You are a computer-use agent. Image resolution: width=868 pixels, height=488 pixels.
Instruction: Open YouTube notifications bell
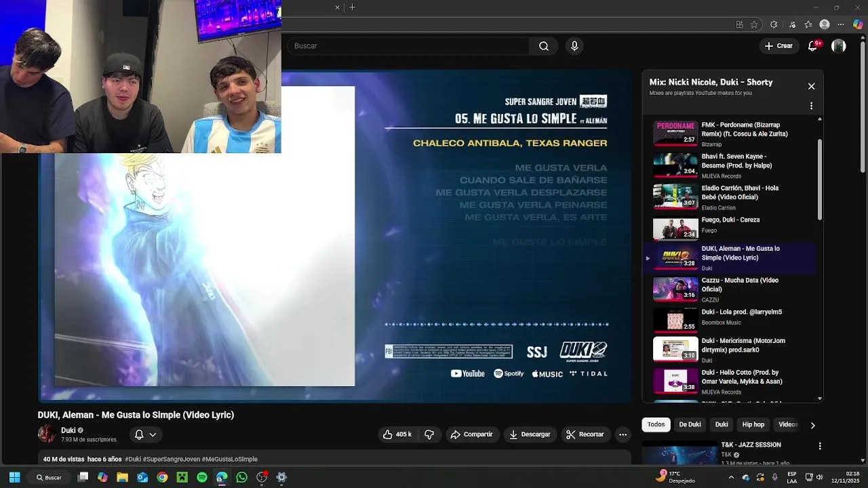[812, 46]
